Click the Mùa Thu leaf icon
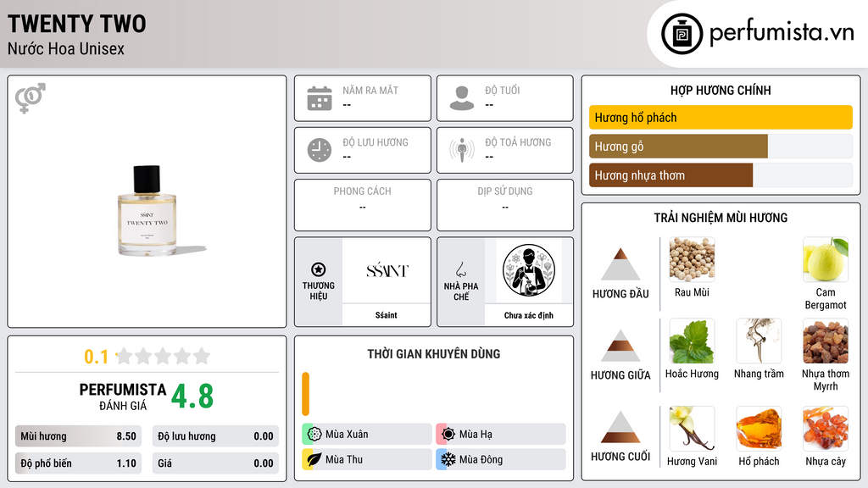Viewport: 868px width, 488px height. tap(314, 459)
